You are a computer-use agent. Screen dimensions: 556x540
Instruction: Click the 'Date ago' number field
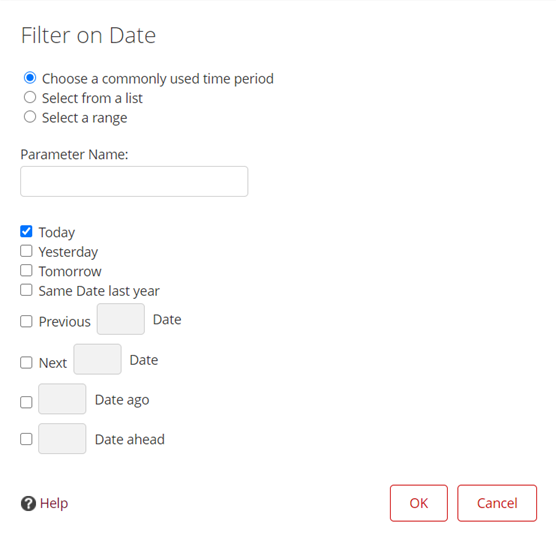(62, 399)
